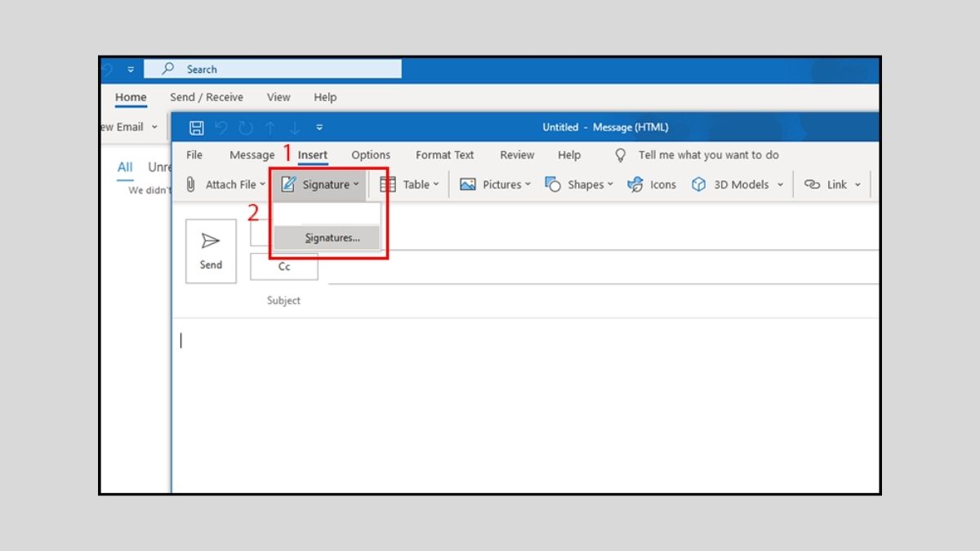Insert a picture via Pictures icon
The height and width of the screenshot is (551, 980).
(x=468, y=184)
